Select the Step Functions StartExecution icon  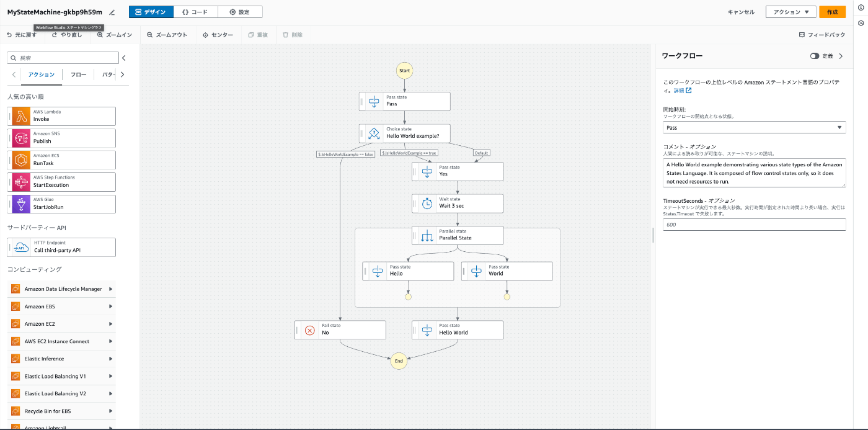(x=21, y=182)
